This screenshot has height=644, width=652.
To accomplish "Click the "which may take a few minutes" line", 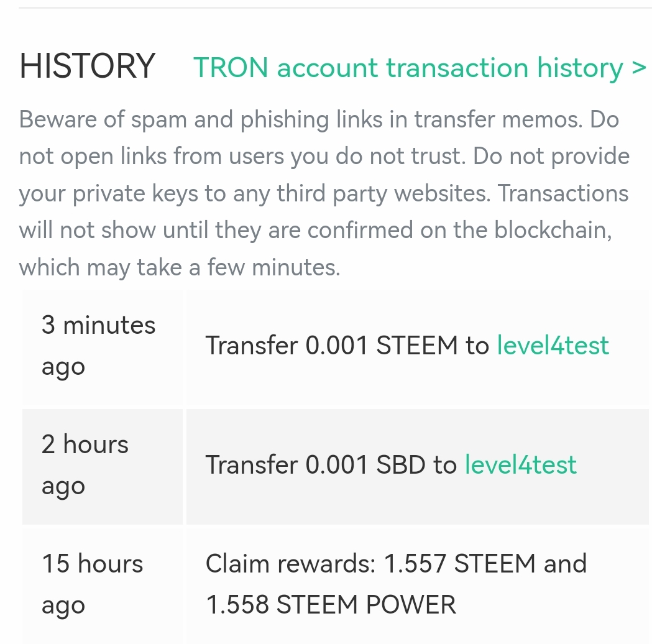I will click(x=180, y=268).
